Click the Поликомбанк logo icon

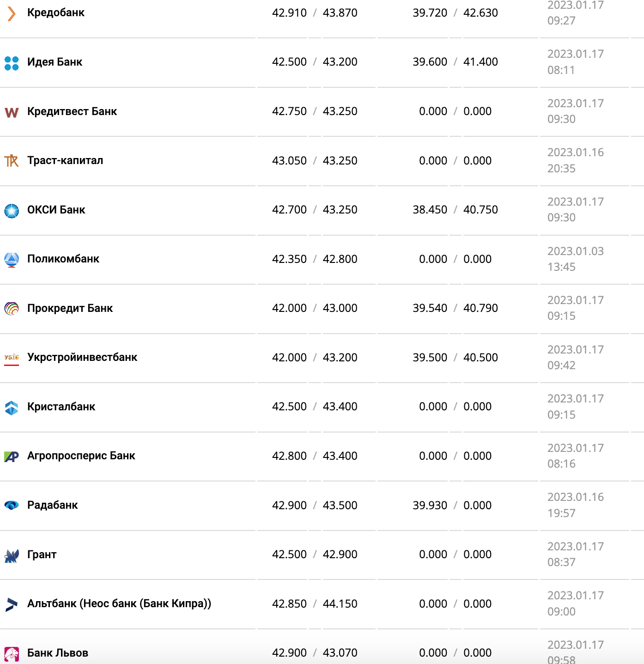pyautogui.click(x=12, y=260)
